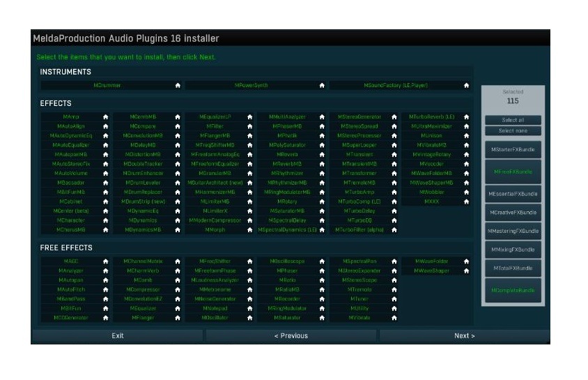Toggle the MReverbMB plugin selection
This screenshot has height=380, width=588.
click(x=287, y=164)
